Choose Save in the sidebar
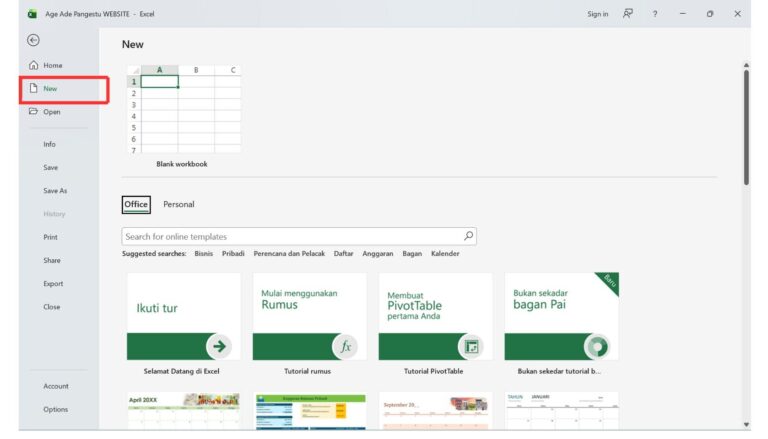 pyautogui.click(x=50, y=168)
